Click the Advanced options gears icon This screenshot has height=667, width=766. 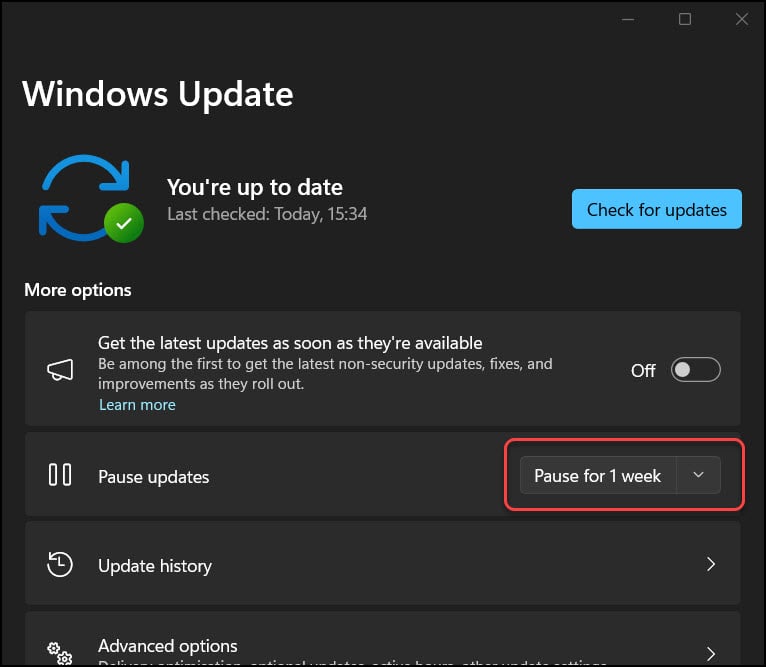tap(60, 653)
